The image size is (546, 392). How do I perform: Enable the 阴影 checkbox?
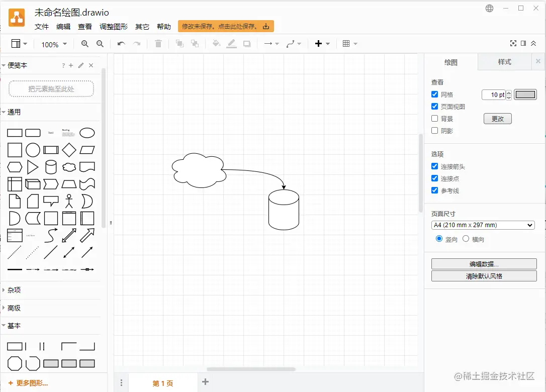pyautogui.click(x=434, y=131)
